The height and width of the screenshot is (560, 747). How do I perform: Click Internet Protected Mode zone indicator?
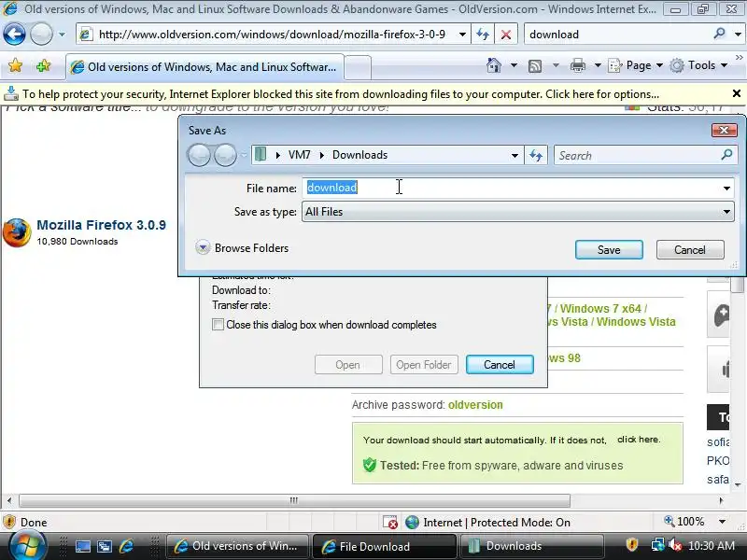tap(487, 523)
